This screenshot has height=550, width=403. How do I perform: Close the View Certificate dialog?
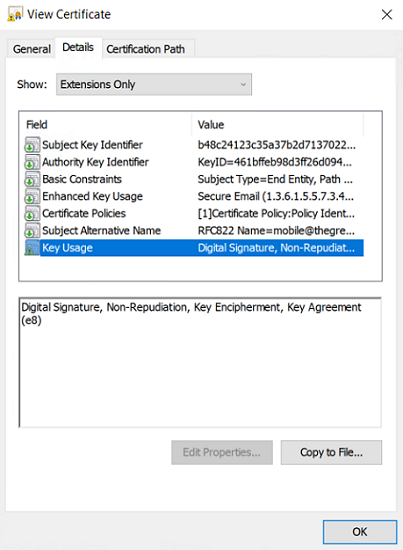pos(387,14)
